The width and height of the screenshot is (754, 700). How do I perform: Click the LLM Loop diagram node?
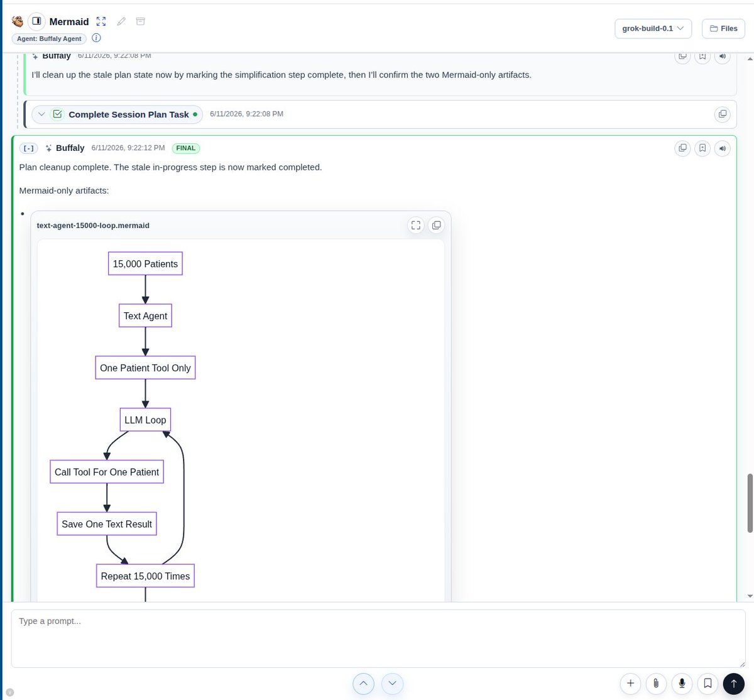[x=145, y=420]
